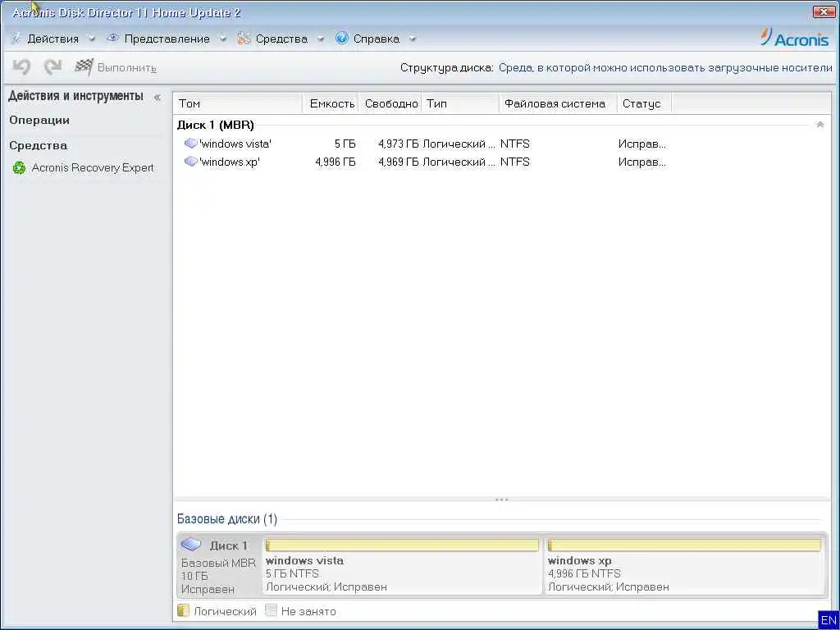Open the Справка menu
The height and width of the screenshot is (630, 840).
coord(376,39)
